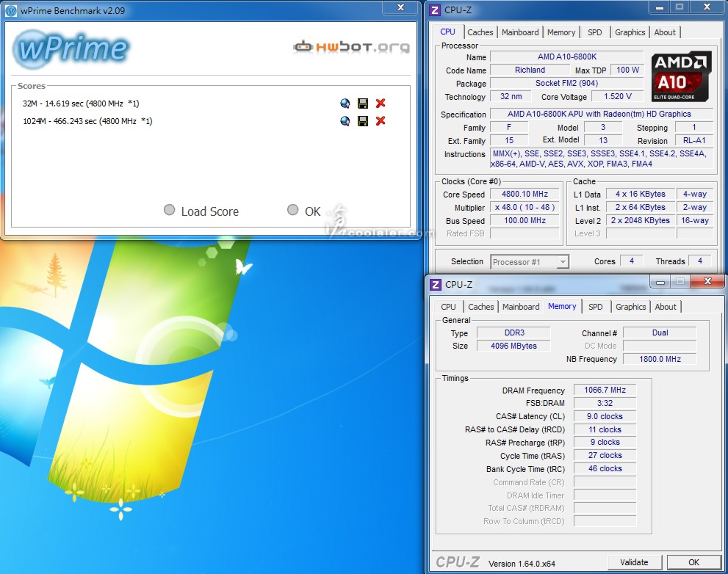This screenshot has width=728, height=574.
Task: Click the FSB:DRAM 3:32 value
Action: click(x=605, y=403)
